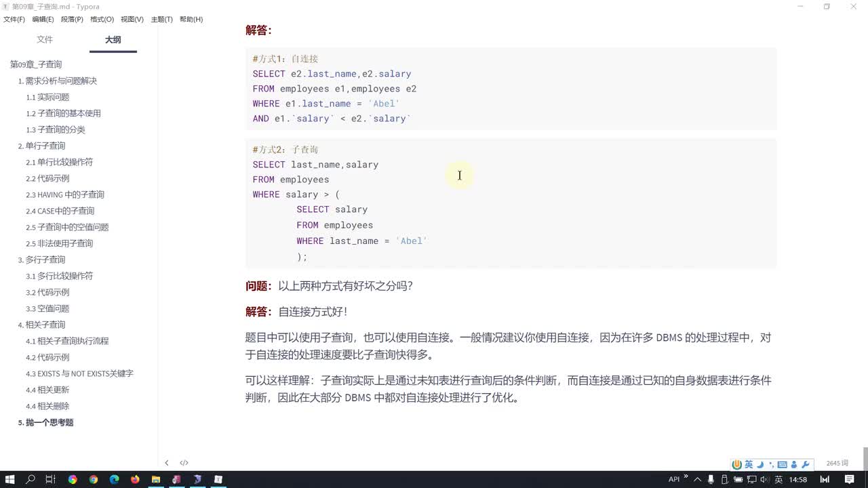Jump to 1.2 子查询的基本使用
The width and height of the screenshot is (868, 488).
pyautogui.click(x=63, y=113)
